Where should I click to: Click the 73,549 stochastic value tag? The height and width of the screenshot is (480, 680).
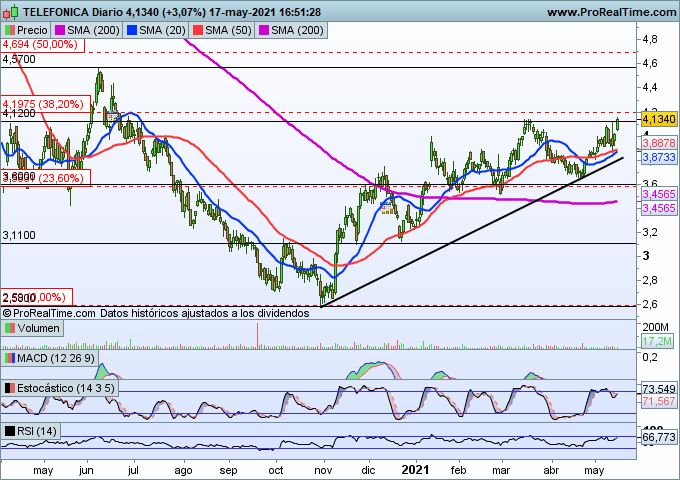659,389
